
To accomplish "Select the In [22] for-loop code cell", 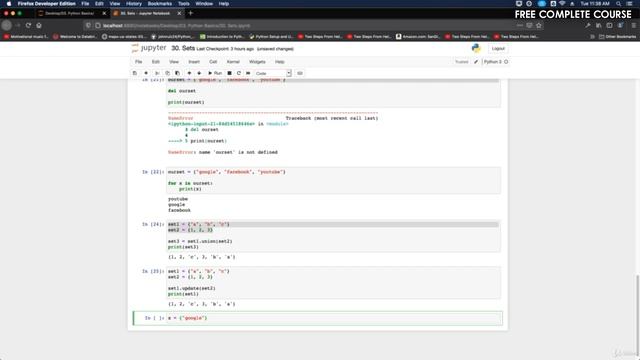I will click(333, 180).
